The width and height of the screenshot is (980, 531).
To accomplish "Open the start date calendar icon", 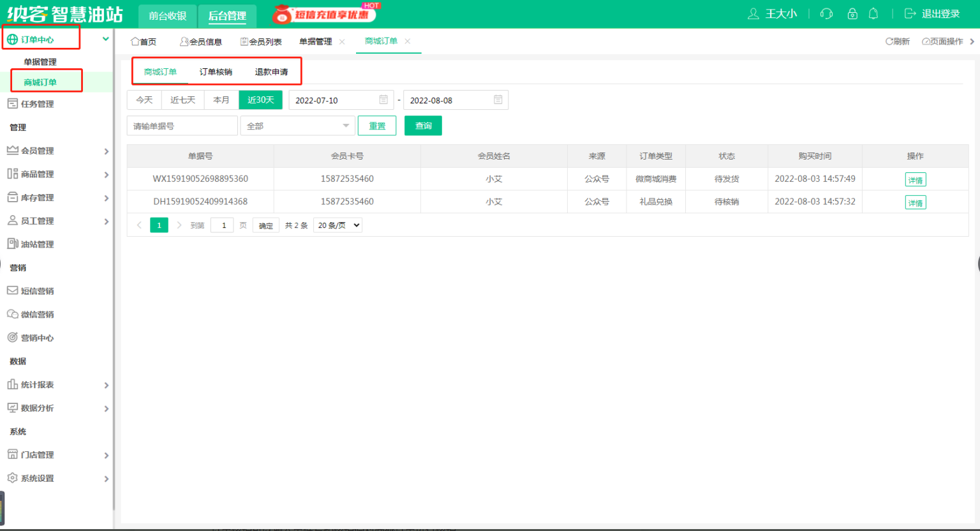I will point(383,100).
